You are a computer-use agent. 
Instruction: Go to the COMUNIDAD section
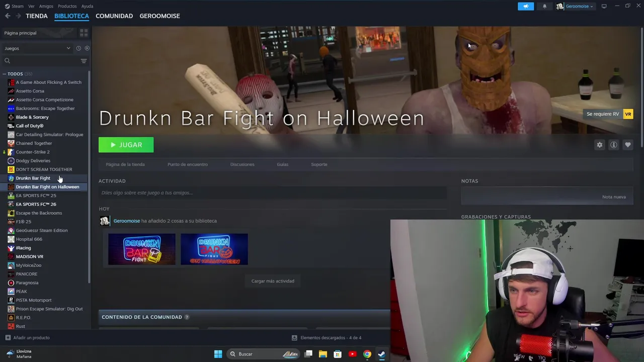pos(114,16)
